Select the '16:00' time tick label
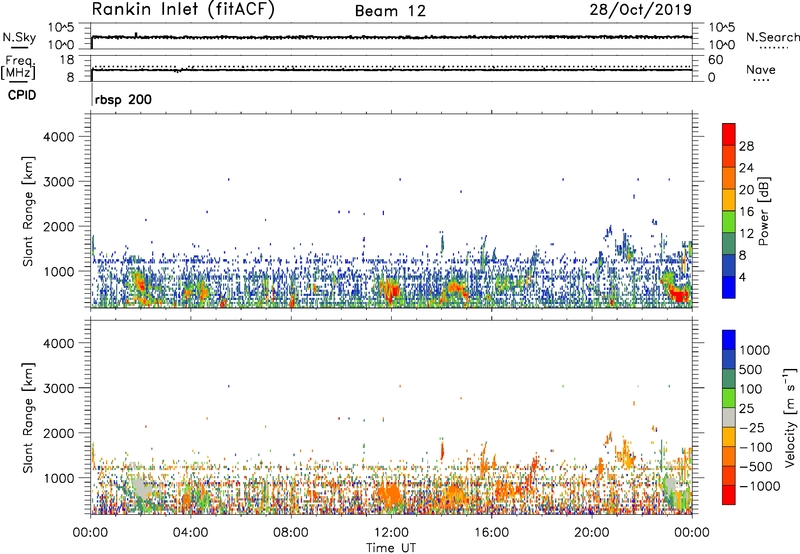The width and height of the screenshot is (800, 554). [491, 533]
